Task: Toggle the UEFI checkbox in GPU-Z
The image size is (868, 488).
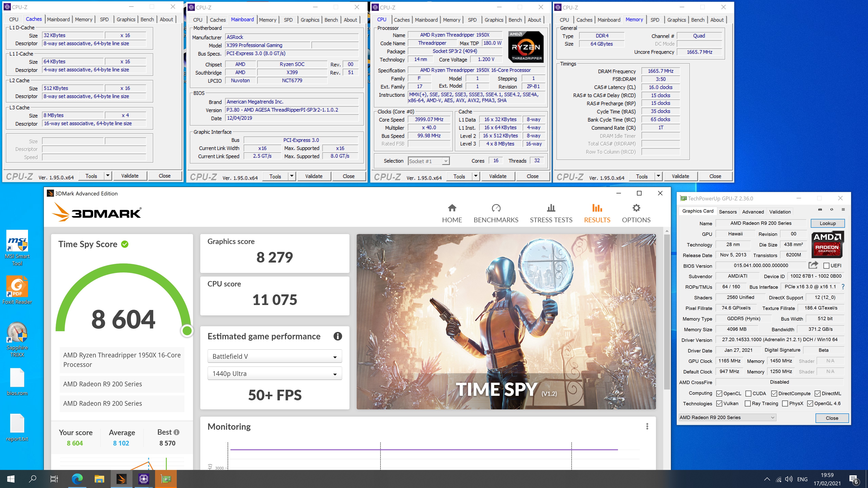Action: point(826,266)
